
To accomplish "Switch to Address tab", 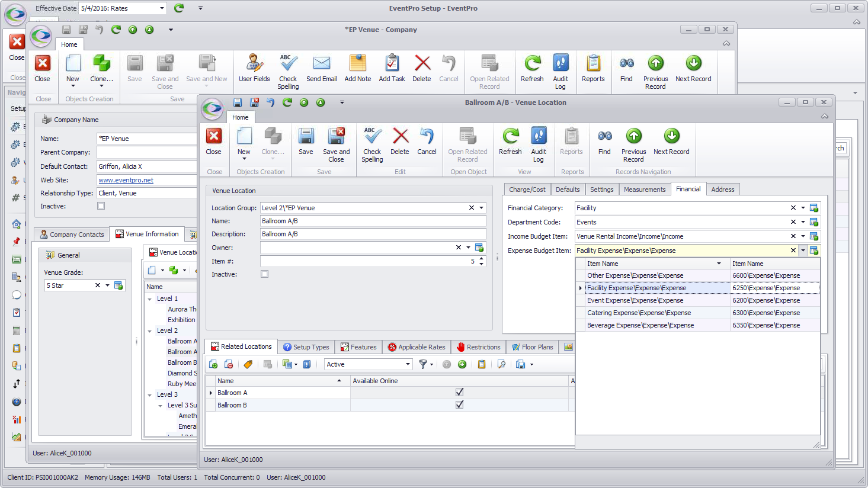I will tap(723, 190).
